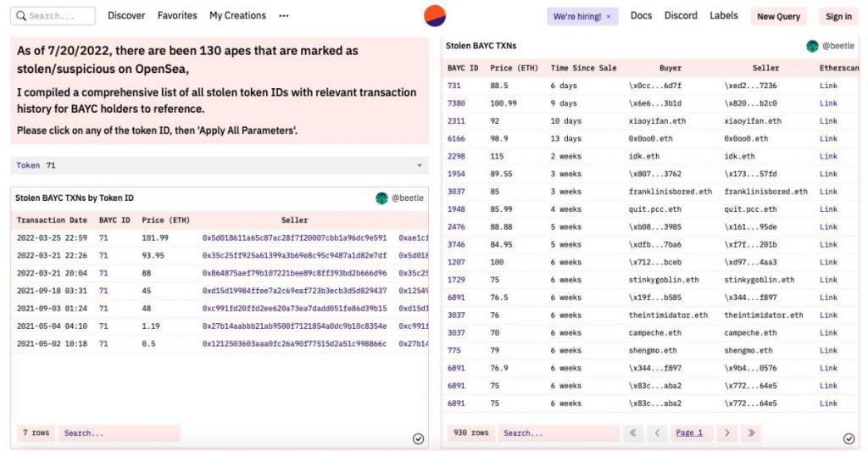Screen dimensions: 868x451
Task: Open Etherscan Link for BAYC 6166
Action: coord(828,139)
